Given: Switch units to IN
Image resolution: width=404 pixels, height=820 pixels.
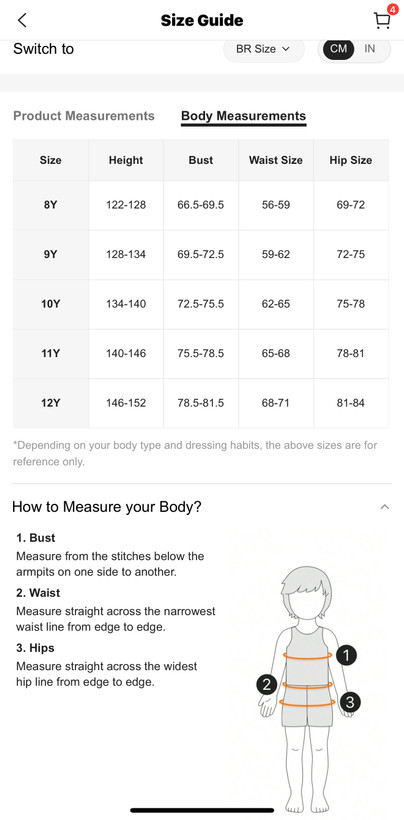Looking at the screenshot, I should point(370,49).
